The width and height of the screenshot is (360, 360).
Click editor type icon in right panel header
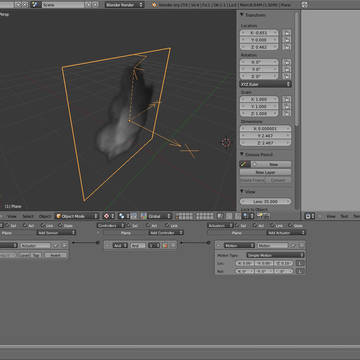[x=310, y=216]
